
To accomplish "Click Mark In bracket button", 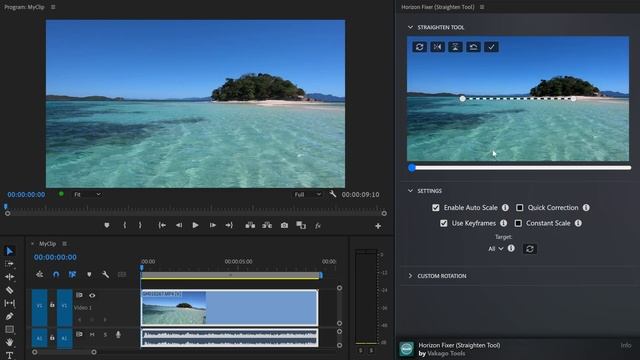I will click(x=124, y=225).
